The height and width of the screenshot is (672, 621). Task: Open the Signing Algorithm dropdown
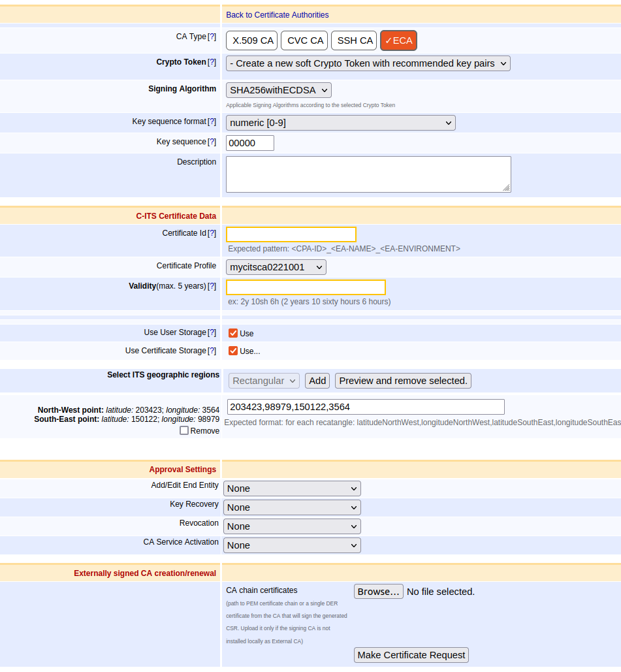[278, 90]
